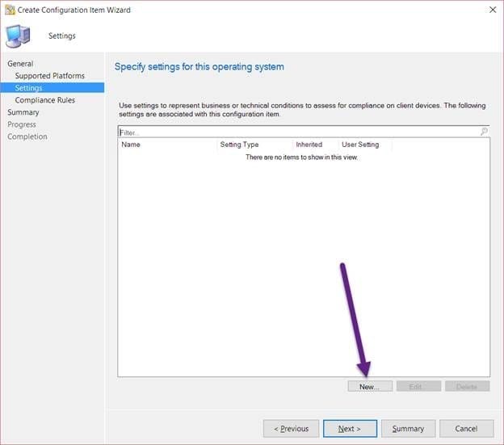Click the computer icon beside Settings heading
Image resolution: width=504 pixels, height=445 pixels.
pos(18,36)
